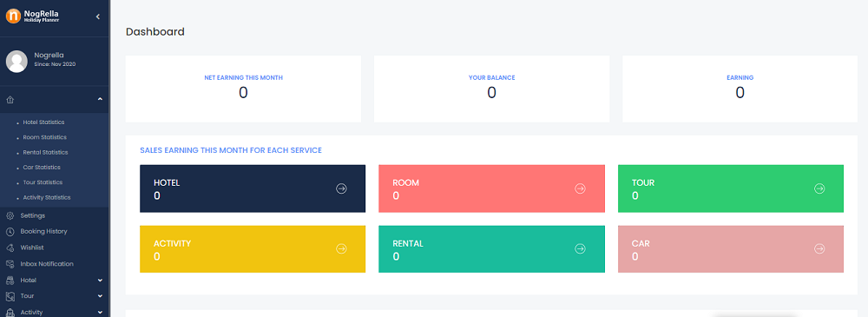868x317 pixels.
Task: Select the Activity sidebar menu label
Action: pyautogui.click(x=31, y=312)
